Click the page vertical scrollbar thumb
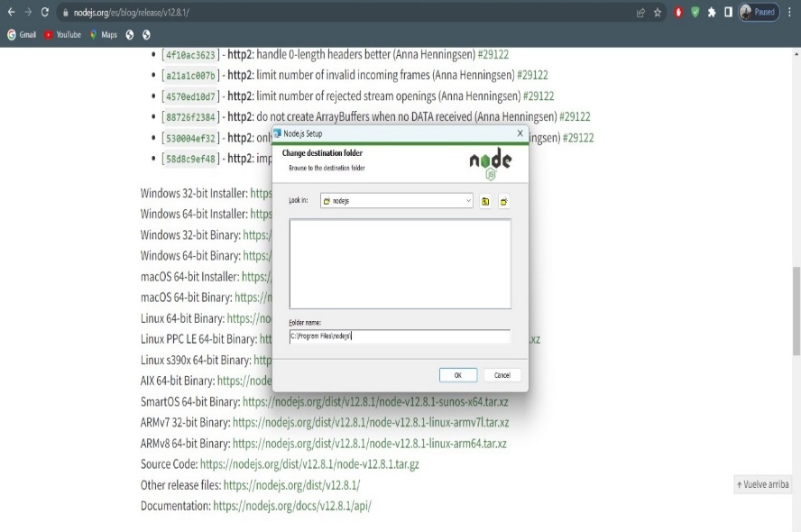 click(796, 310)
